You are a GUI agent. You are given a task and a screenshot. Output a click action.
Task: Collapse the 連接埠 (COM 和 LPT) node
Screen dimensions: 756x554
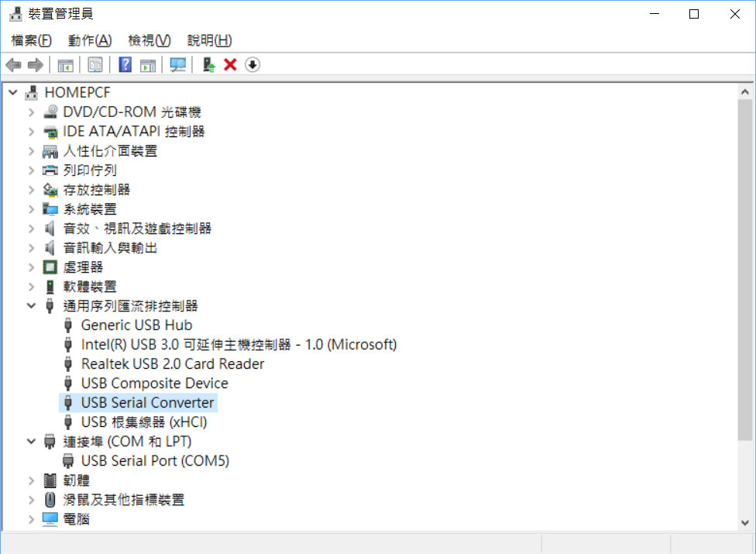(32, 442)
